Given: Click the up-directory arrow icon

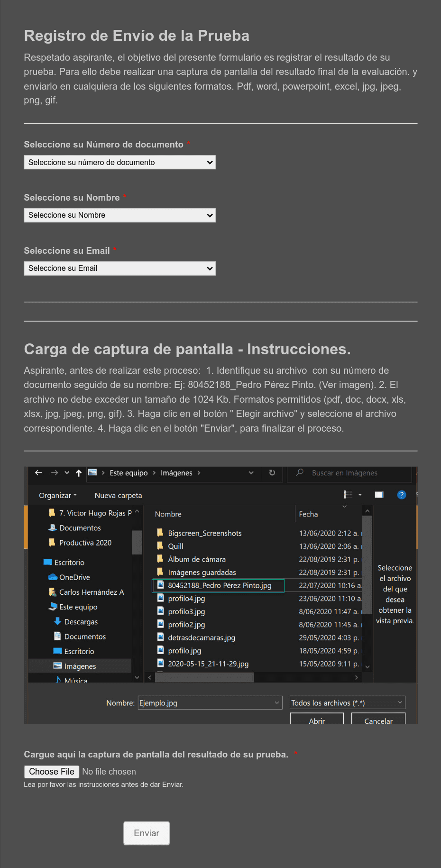Looking at the screenshot, I should pos(79,473).
